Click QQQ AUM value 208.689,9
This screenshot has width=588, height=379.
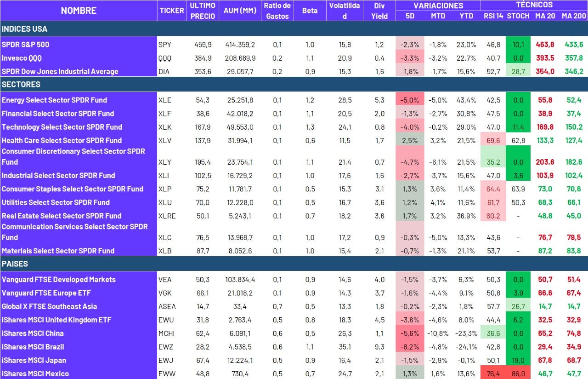240,58
